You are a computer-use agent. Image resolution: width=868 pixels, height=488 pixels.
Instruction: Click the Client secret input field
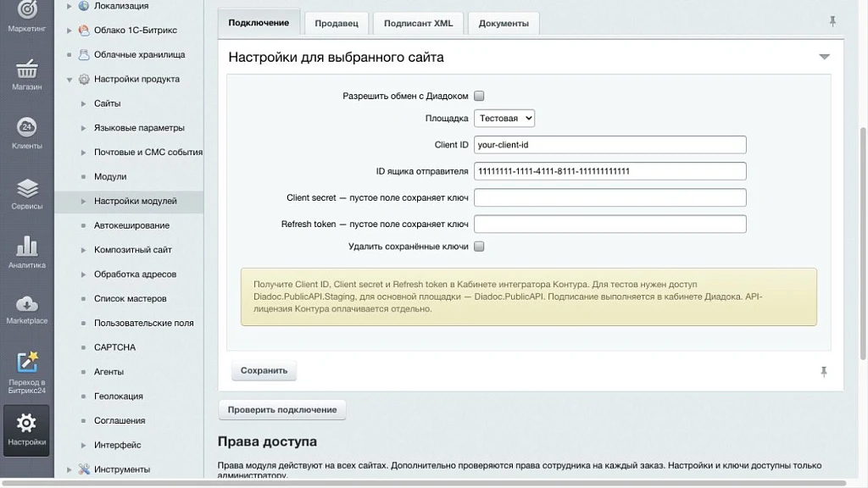pos(610,197)
